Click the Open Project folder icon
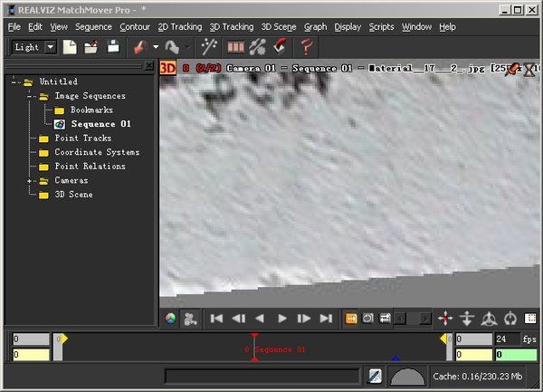This screenshot has width=543, height=392. [x=91, y=46]
